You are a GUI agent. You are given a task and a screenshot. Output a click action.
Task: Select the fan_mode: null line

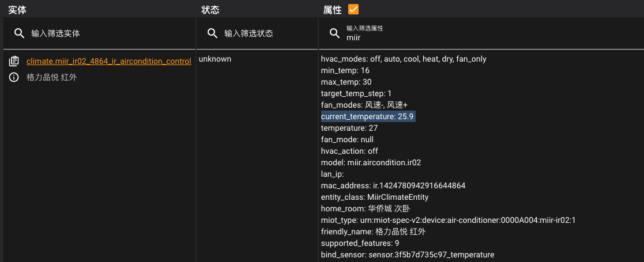(347, 140)
